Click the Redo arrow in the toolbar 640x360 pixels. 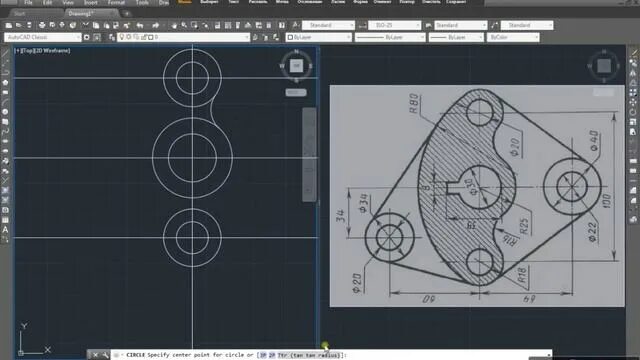coord(156,25)
